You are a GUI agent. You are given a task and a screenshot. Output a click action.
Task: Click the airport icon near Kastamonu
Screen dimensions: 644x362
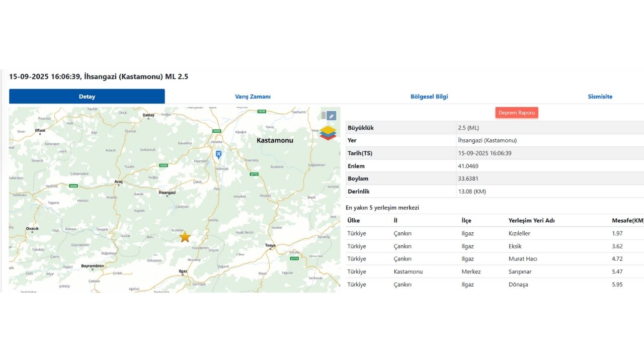point(218,154)
